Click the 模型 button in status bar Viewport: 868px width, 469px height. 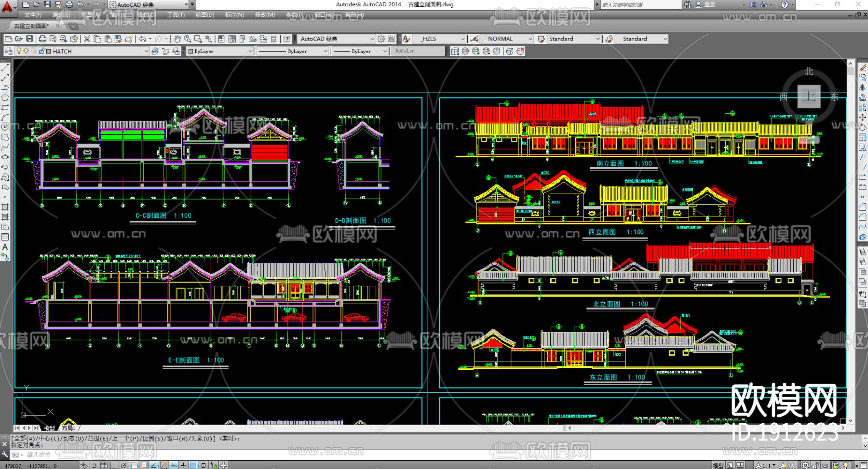(718, 465)
